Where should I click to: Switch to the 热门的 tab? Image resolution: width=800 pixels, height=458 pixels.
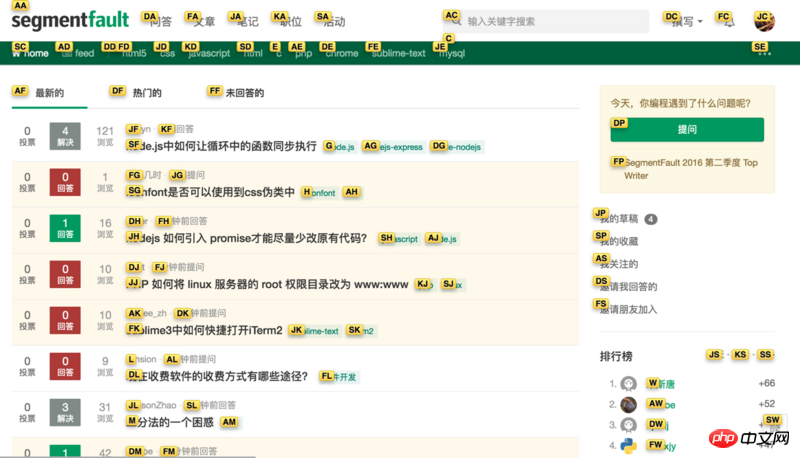point(147,93)
